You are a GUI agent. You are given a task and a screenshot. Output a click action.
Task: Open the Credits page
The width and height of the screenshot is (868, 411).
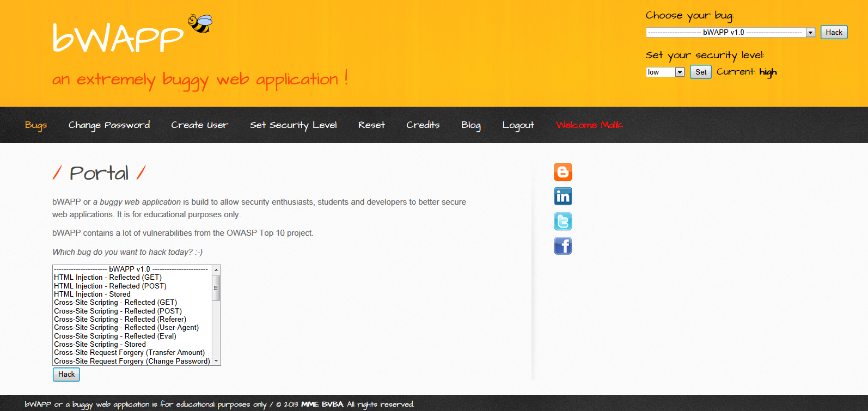pyautogui.click(x=423, y=125)
